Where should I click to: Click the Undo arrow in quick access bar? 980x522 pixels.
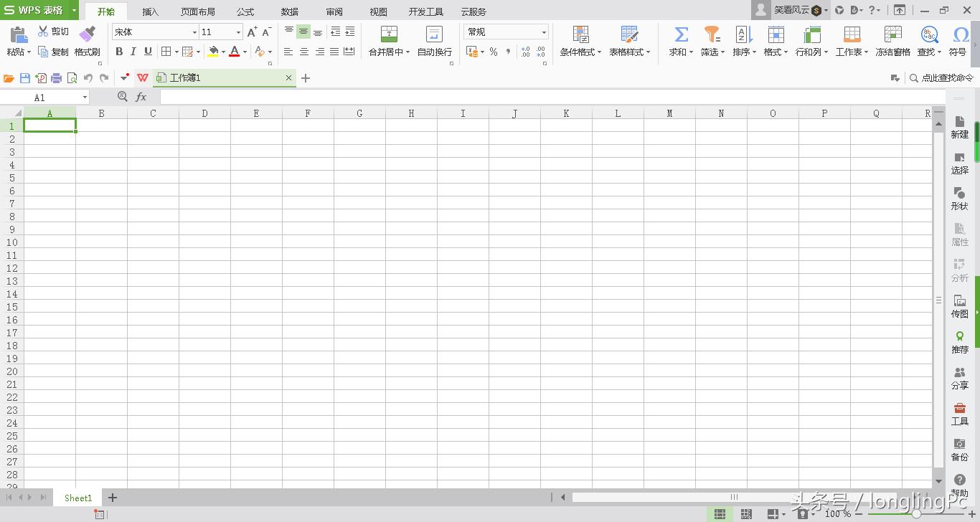(x=88, y=78)
